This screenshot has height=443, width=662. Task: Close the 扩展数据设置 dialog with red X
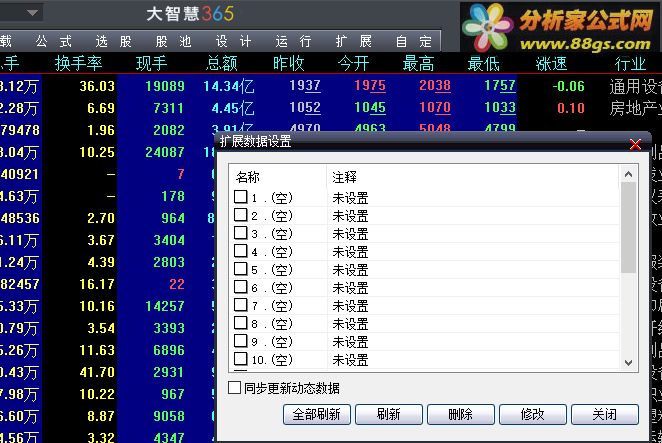(635, 144)
